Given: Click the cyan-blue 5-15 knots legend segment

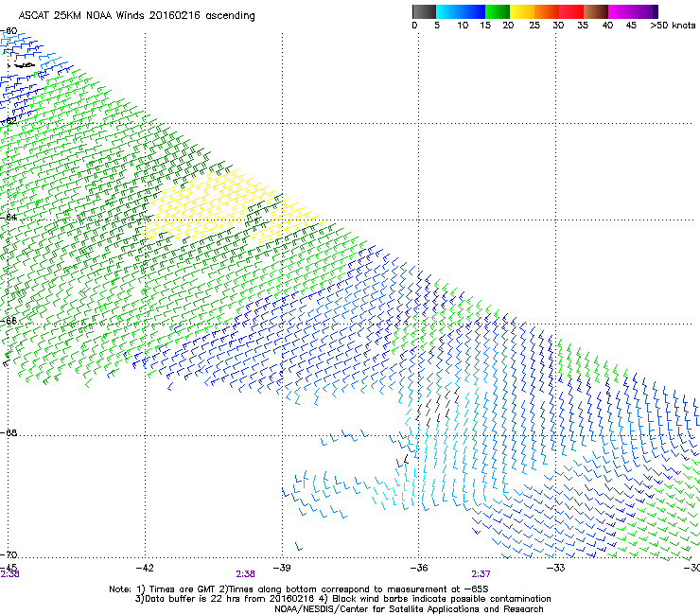Looking at the screenshot, I should tap(461, 11).
